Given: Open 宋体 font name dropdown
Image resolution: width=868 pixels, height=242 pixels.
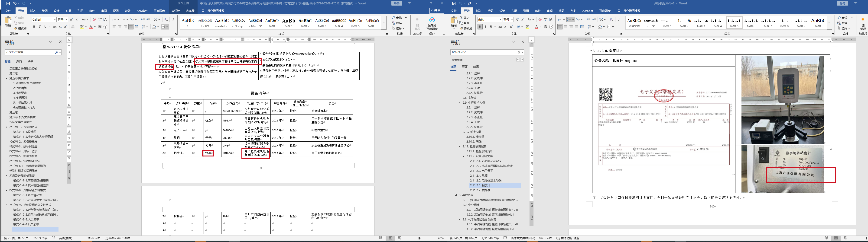Looking at the screenshot, I should click(x=500, y=19).
